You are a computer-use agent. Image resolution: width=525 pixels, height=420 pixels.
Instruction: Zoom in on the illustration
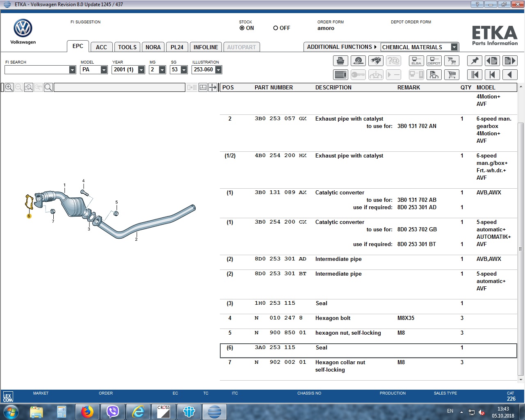9,87
